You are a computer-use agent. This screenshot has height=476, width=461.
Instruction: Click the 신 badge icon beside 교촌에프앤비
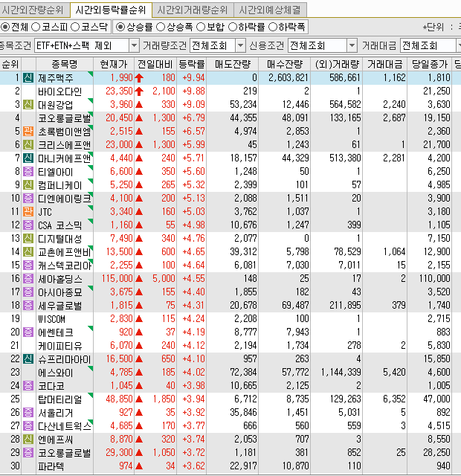click(28, 251)
